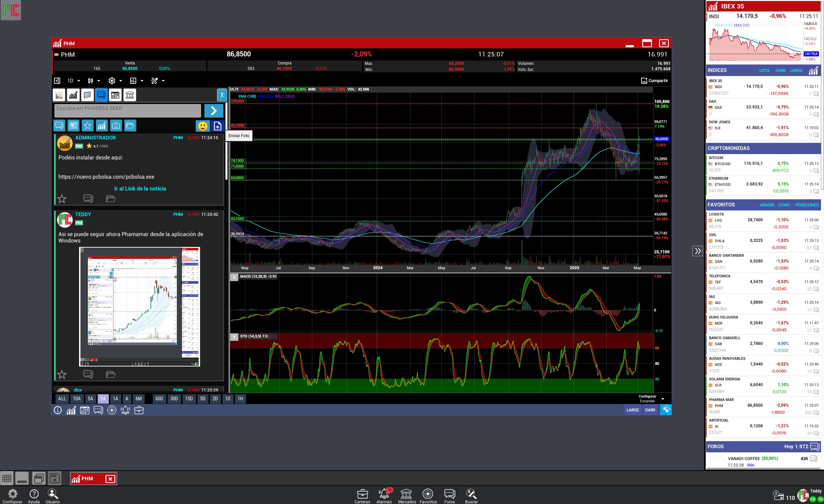Focus the 'Escriba en PHARMA MAR' input field
824x504 pixels.
127,110
